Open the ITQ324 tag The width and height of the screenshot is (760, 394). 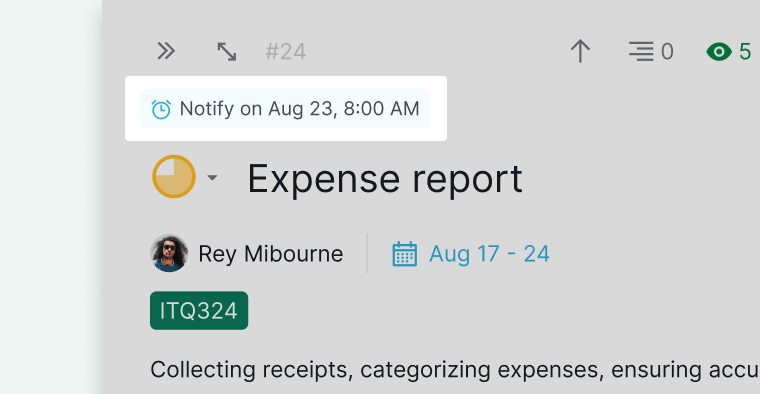(x=199, y=311)
